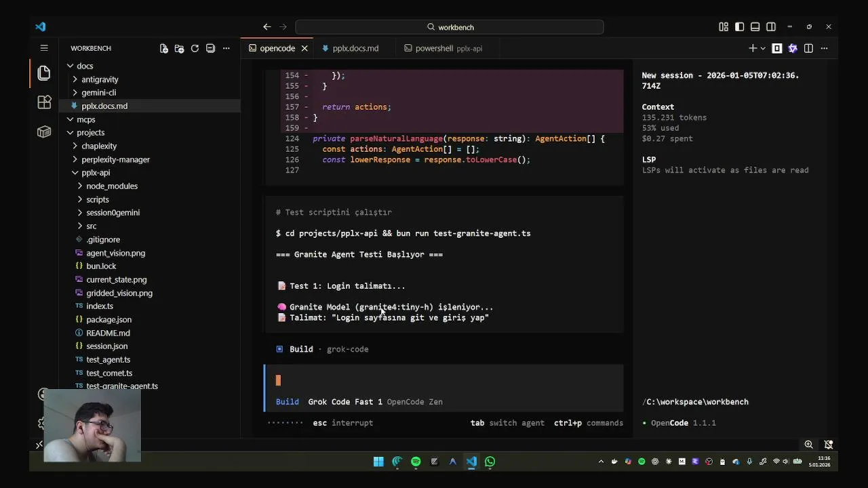This screenshot has width=868, height=488.
Task: Toggle primary side bar visibility
Action: [739, 27]
